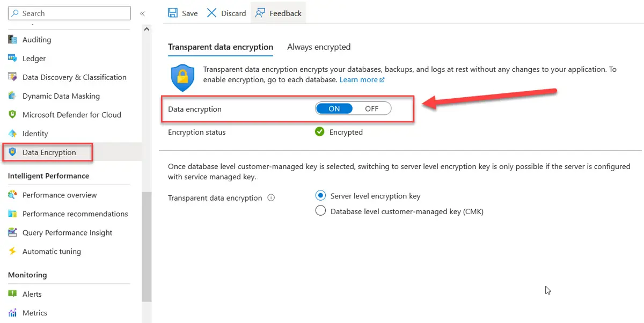The height and width of the screenshot is (323, 644).
Task: Choose Database level customer-managed key option
Action: tap(320, 210)
